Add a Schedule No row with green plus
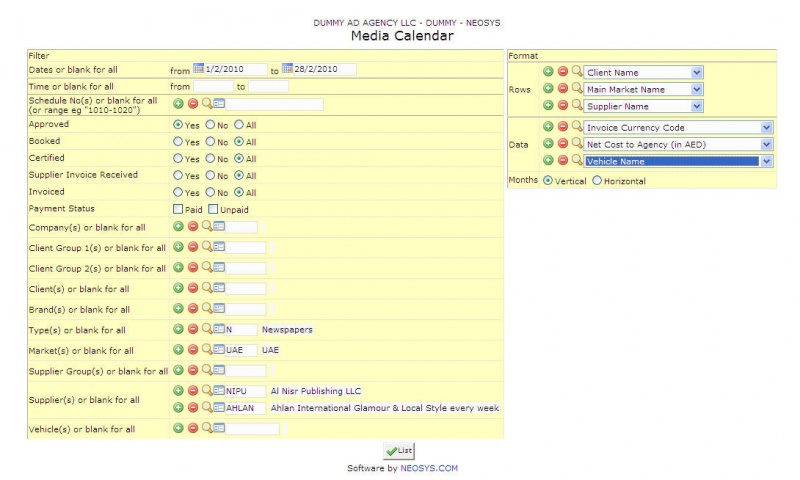800x480 pixels. (178, 104)
